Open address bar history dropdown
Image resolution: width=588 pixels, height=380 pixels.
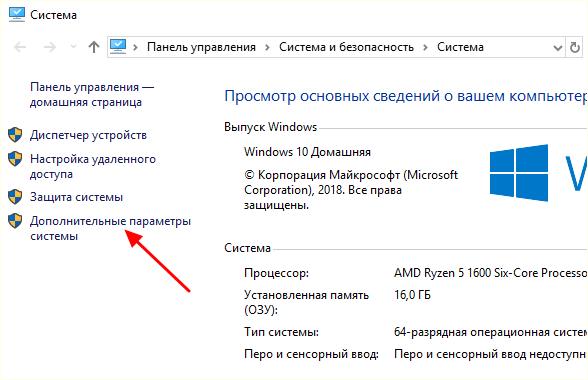pyautogui.click(x=558, y=48)
